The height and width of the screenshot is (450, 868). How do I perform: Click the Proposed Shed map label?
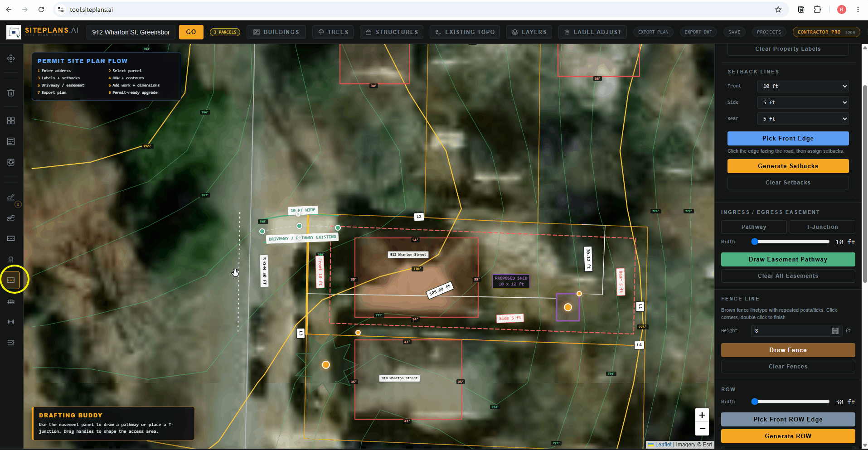511,281
